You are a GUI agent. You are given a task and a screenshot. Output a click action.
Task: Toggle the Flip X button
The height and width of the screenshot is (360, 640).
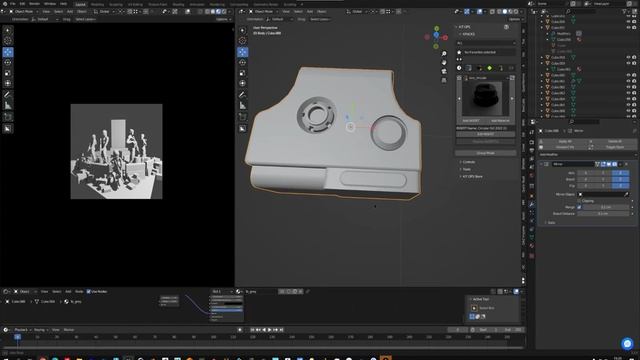(585, 186)
